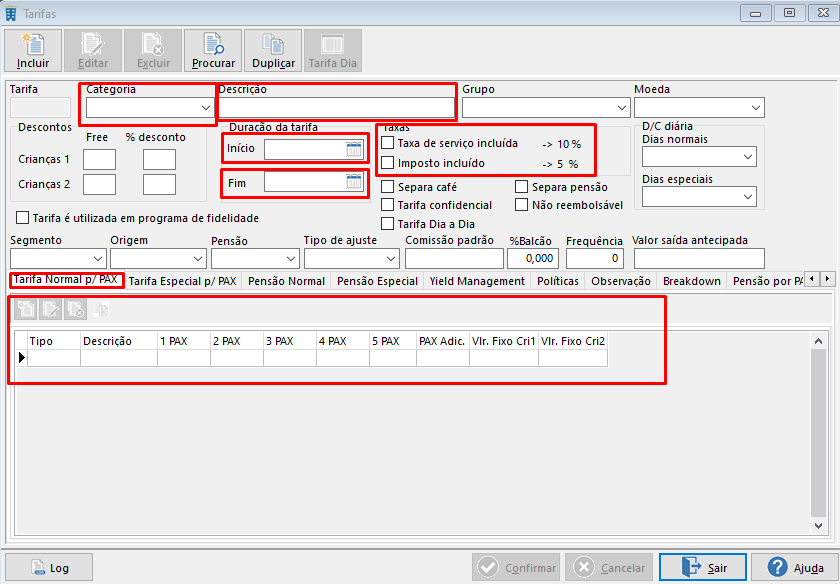Check the Separa pensão option
This screenshot has width=840, height=584.
coord(521,187)
